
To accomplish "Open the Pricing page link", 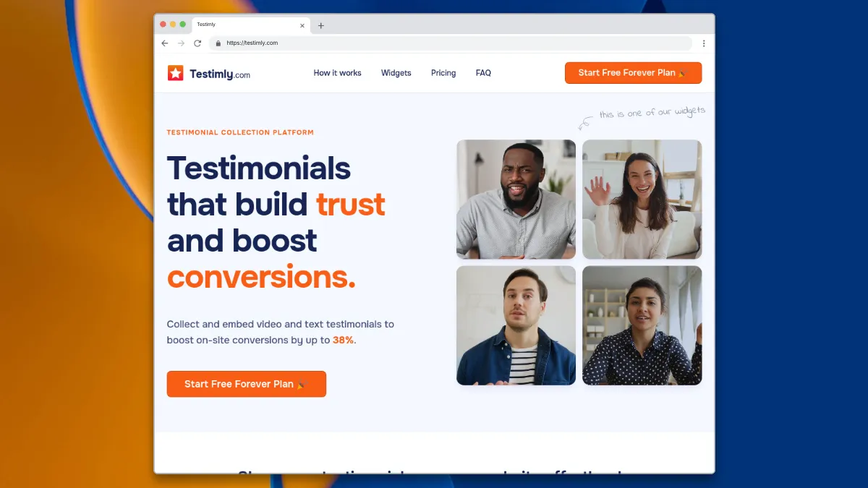I will [443, 73].
